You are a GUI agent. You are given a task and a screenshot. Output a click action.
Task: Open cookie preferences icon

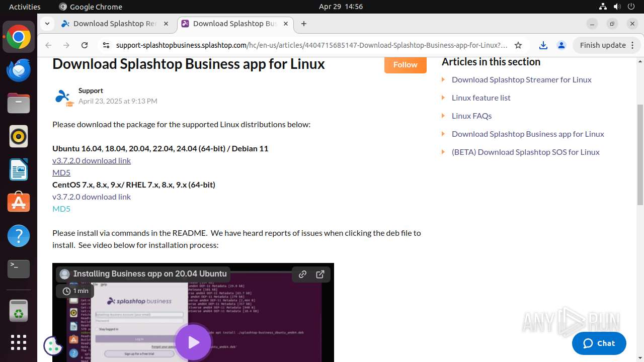pos(53,345)
